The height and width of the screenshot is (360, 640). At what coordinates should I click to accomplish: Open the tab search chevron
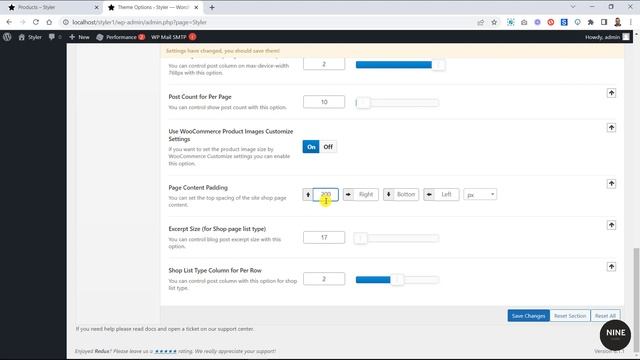[573, 7]
